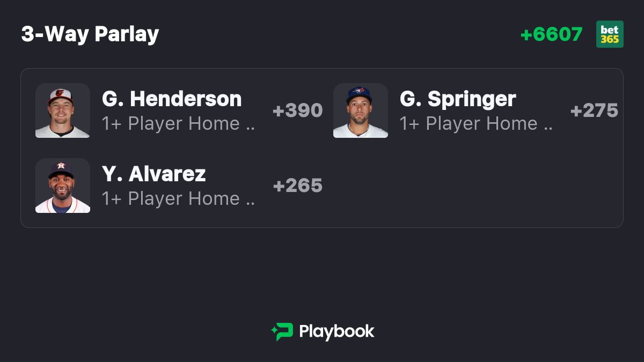Open Y. Alvarez's player headshot
Image resolution: width=644 pixels, height=362 pixels.
tap(63, 186)
